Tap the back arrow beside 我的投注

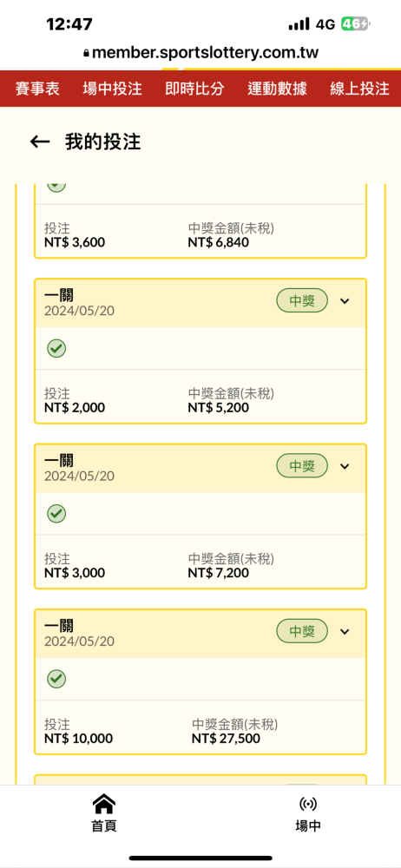click(40, 142)
